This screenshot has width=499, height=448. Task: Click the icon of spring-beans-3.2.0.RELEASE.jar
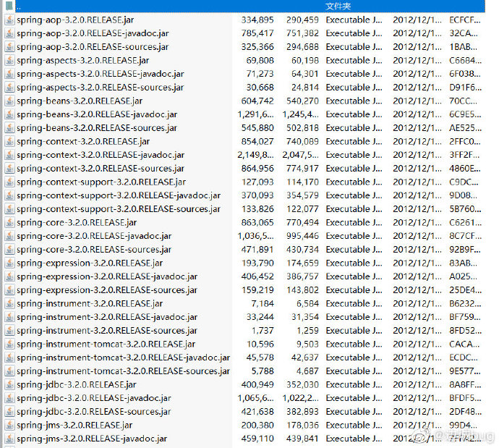tap(10, 101)
